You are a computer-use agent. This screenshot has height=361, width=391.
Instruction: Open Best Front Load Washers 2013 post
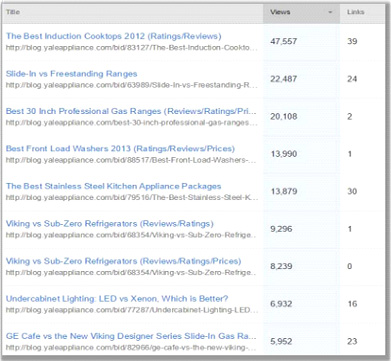(120, 148)
